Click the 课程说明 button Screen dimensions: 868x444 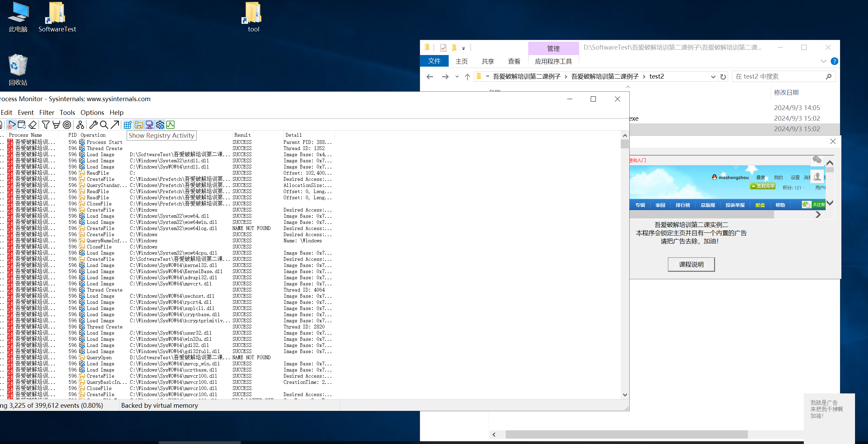point(691,264)
